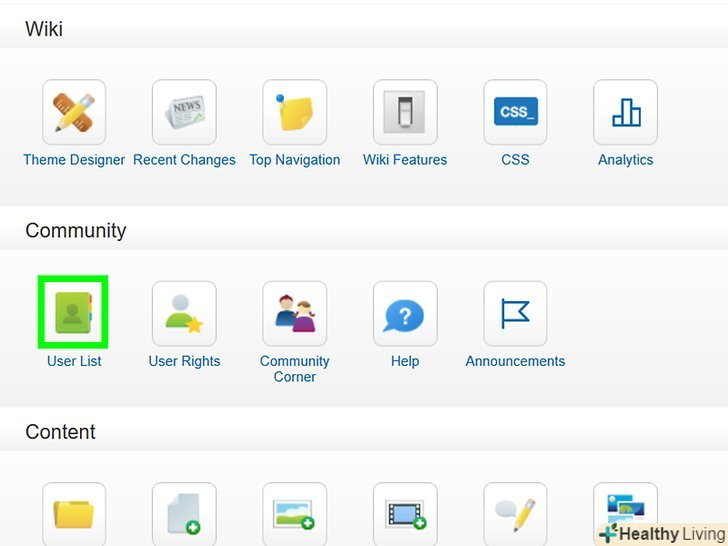The image size is (728, 546).
Task: Click the Recent Changes newspaper icon
Action: pyautogui.click(x=184, y=112)
